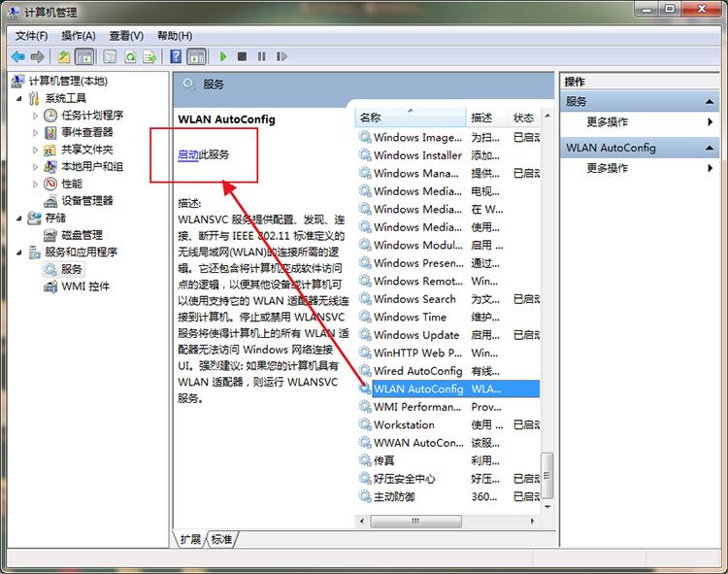Select 性能 tree item
The height and width of the screenshot is (574, 728).
[72, 184]
